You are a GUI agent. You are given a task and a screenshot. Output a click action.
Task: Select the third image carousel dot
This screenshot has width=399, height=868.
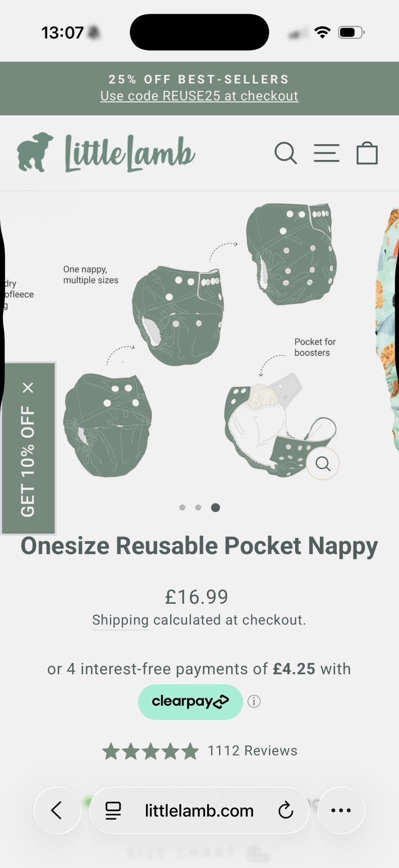click(x=215, y=508)
